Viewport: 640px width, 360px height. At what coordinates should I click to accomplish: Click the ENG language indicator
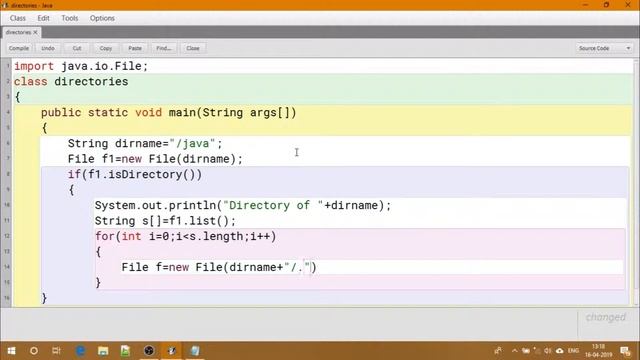pos(573,351)
